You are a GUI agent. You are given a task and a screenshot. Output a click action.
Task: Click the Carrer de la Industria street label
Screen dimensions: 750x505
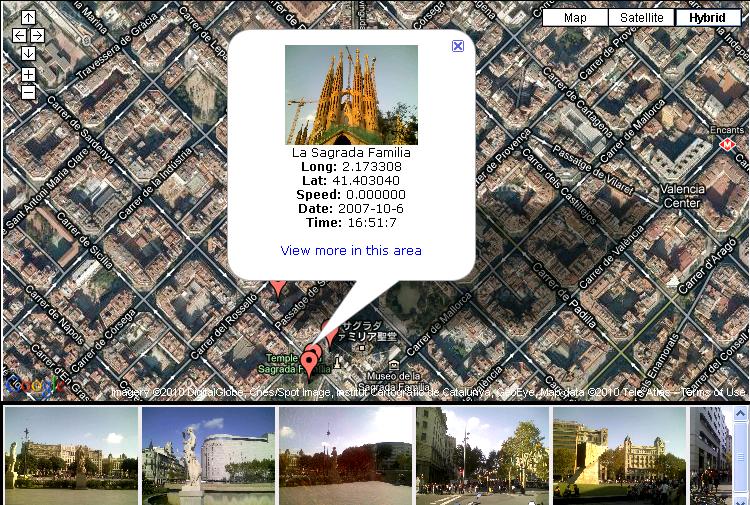coord(154,184)
